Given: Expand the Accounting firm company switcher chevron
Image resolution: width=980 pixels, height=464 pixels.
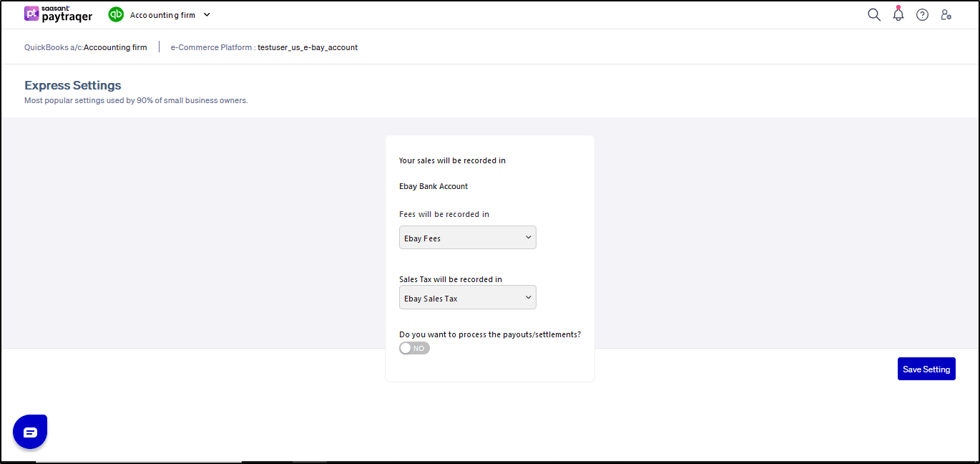Looking at the screenshot, I should coord(207,14).
